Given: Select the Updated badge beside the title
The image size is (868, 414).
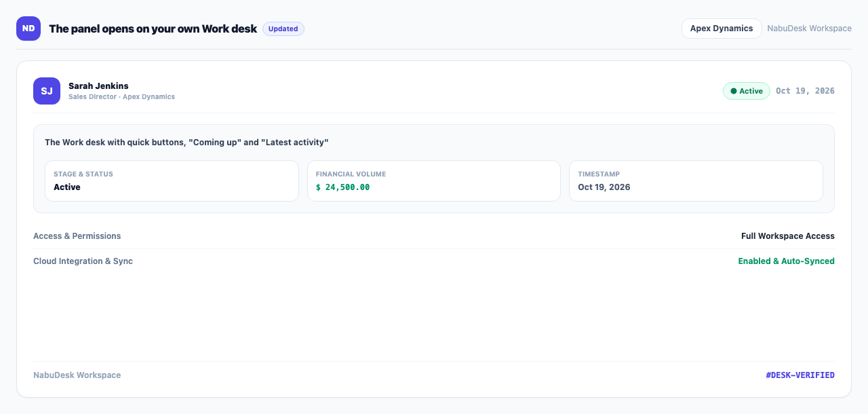Looking at the screenshot, I should click(283, 29).
